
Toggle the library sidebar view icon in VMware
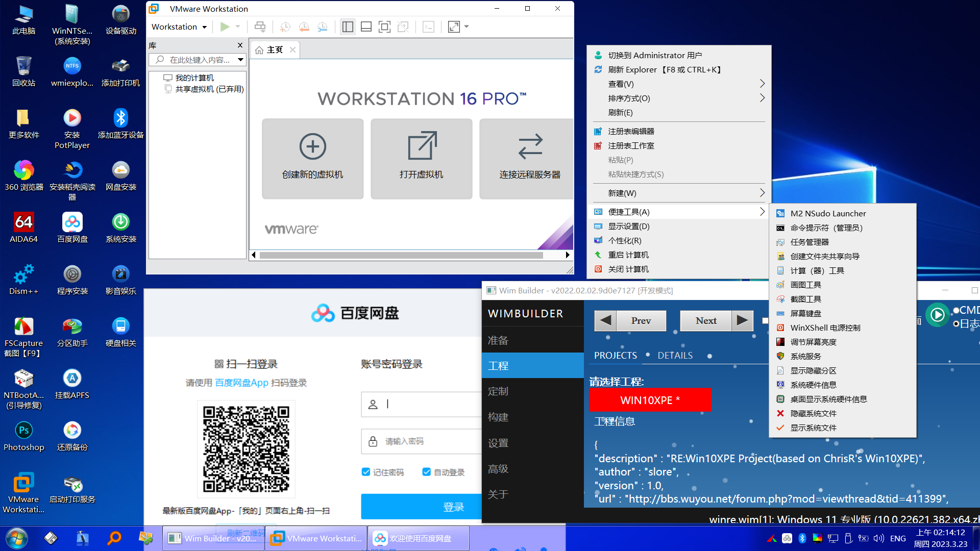[x=348, y=27]
